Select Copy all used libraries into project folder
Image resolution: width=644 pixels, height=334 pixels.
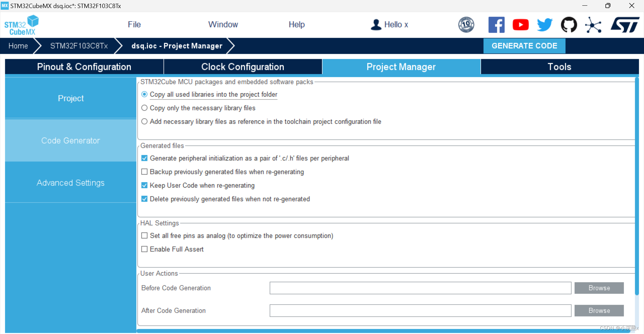pos(144,94)
